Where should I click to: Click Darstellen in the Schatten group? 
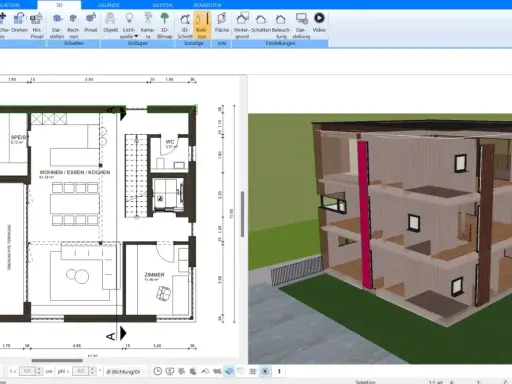(x=57, y=25)
